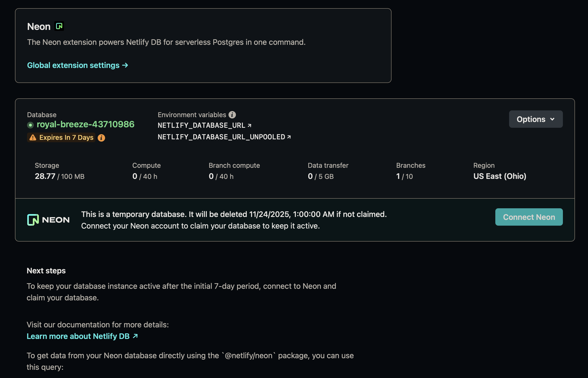The width and height of the screenshot is (588, 378).
Task: Click the Environment variables info icon
Action: 232,115
